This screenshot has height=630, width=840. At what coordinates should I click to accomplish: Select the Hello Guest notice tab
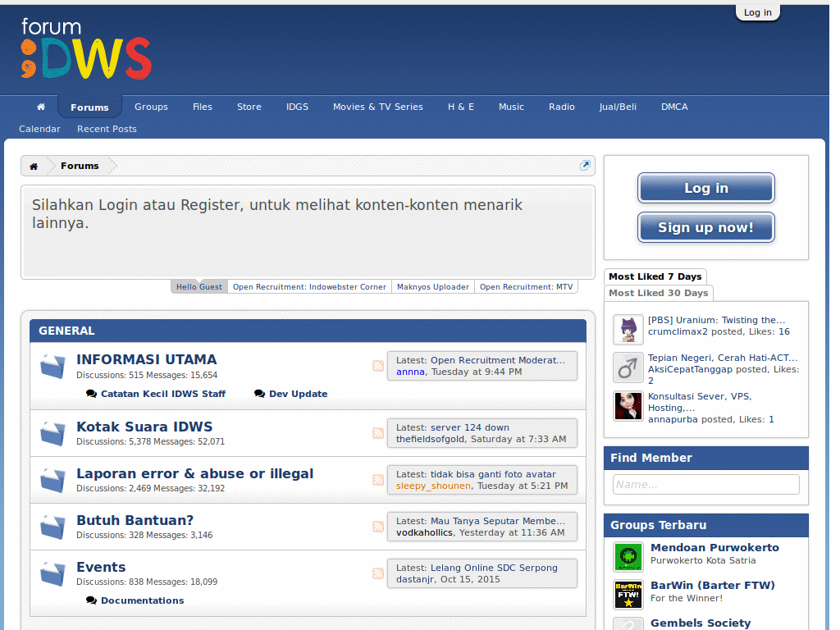click(199, 286)
